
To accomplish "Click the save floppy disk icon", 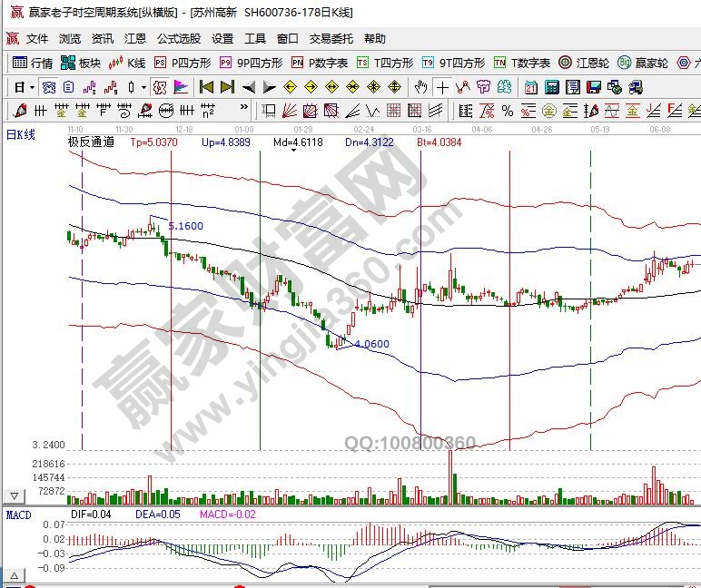I will [592, 87].
